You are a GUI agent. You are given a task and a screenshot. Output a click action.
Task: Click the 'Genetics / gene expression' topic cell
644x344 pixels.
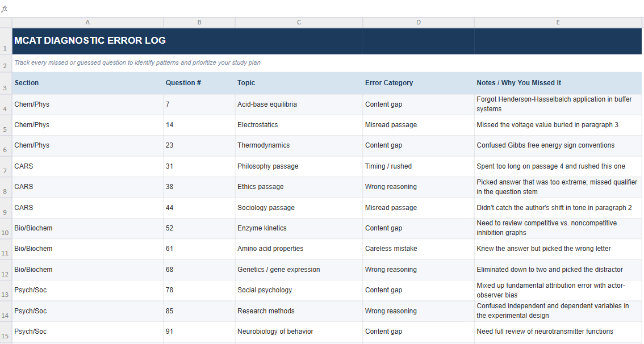tap(299, 270)
